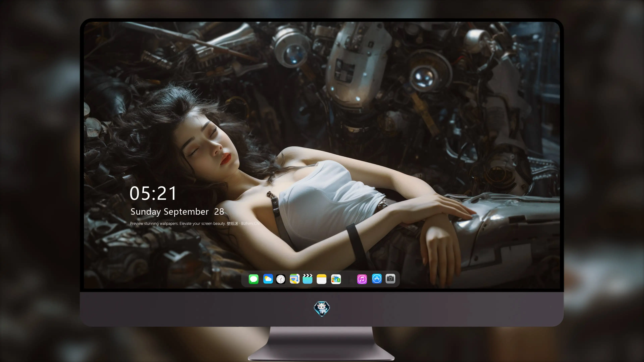The width and height of the screenshot is (644, 362).
Task: Click the Sunday September 28 date text
Action: point(177,212)
